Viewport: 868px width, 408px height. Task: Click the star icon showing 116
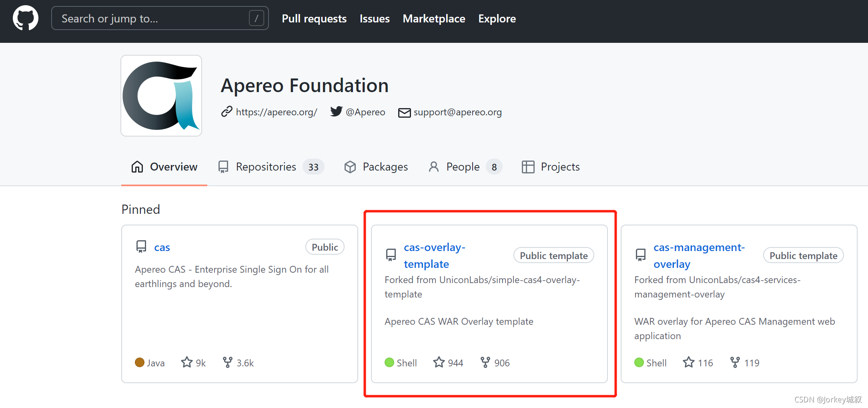[689, 362]
